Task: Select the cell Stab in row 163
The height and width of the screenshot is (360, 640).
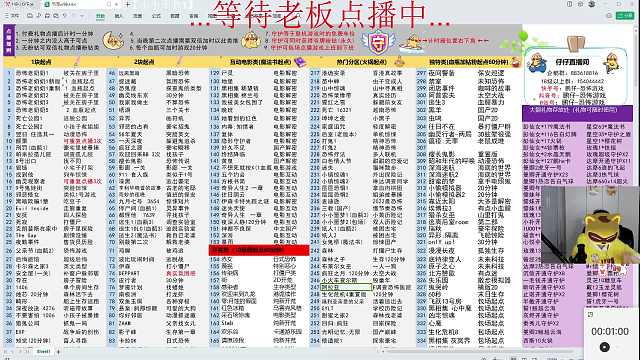Action: click(227, 323)
